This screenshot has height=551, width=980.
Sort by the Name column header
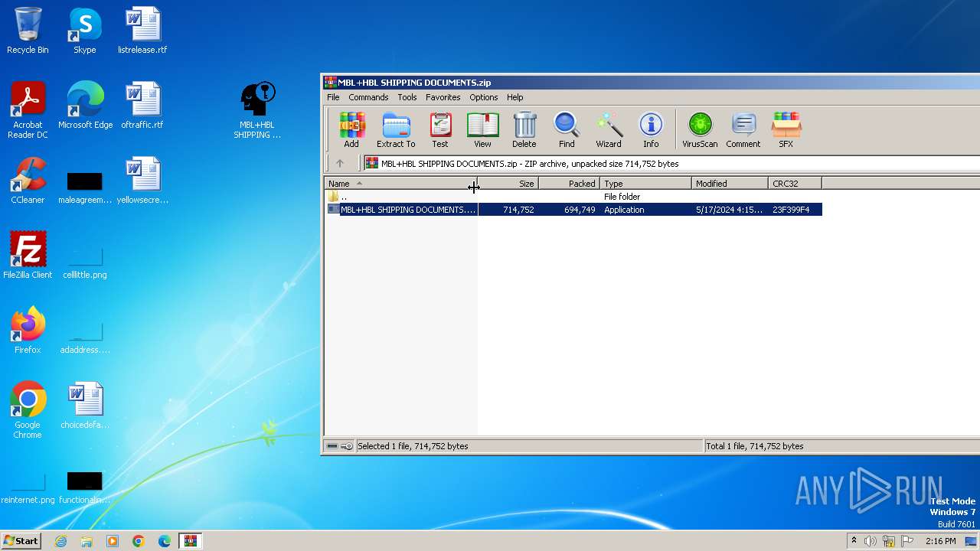coord(400,184)
